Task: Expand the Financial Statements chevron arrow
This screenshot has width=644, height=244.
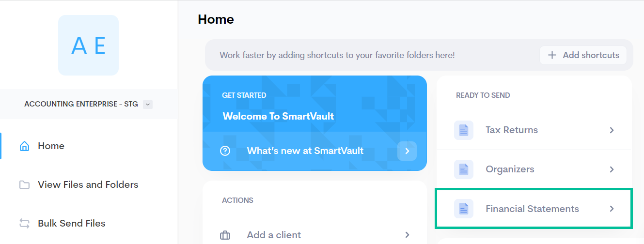Action: 612,209
